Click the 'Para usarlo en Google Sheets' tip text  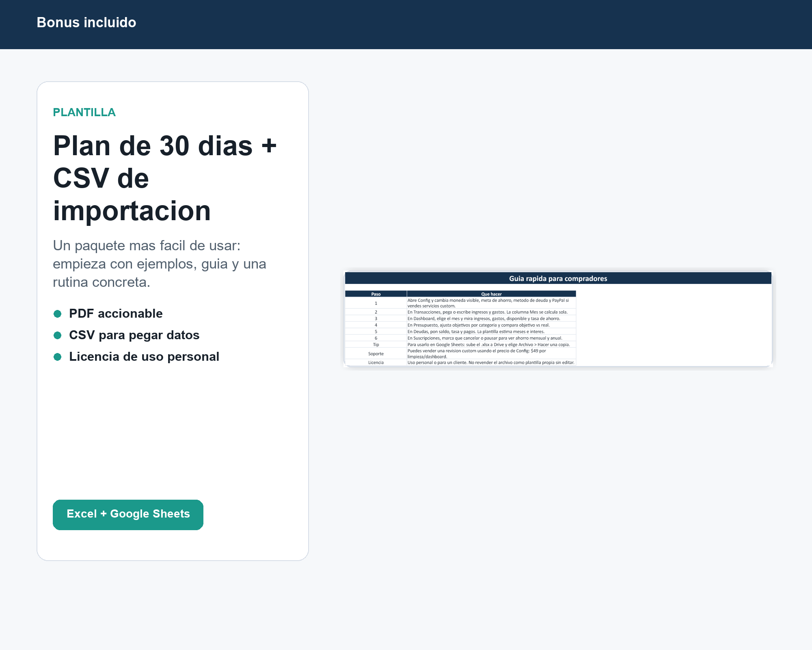click(x=489, y=344)
